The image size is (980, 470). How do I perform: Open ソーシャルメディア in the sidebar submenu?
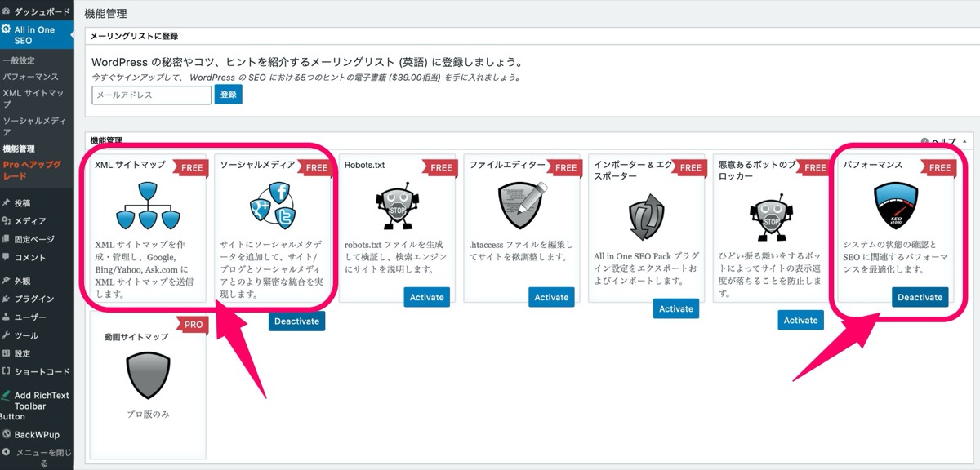[34, 126]
